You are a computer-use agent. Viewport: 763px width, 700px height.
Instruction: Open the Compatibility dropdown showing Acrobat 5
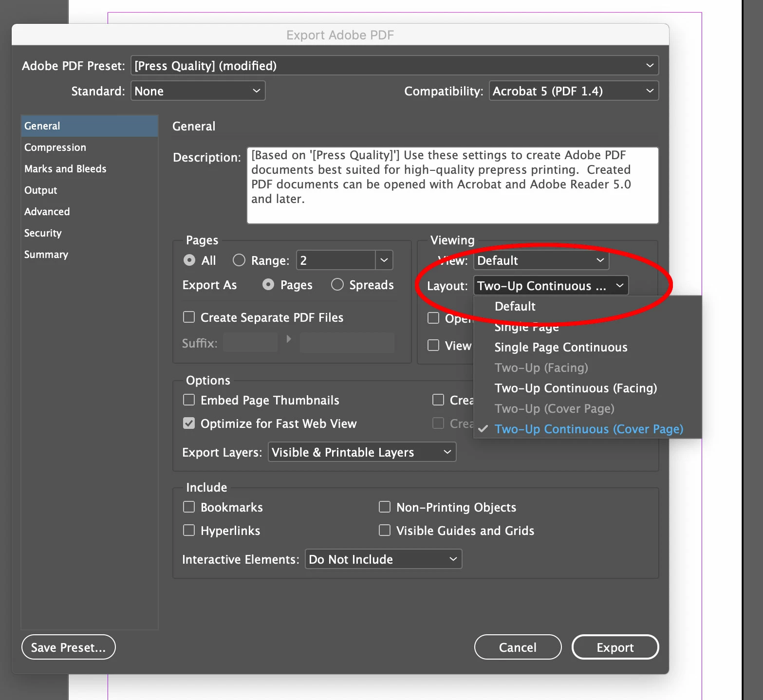pos(574,91)
